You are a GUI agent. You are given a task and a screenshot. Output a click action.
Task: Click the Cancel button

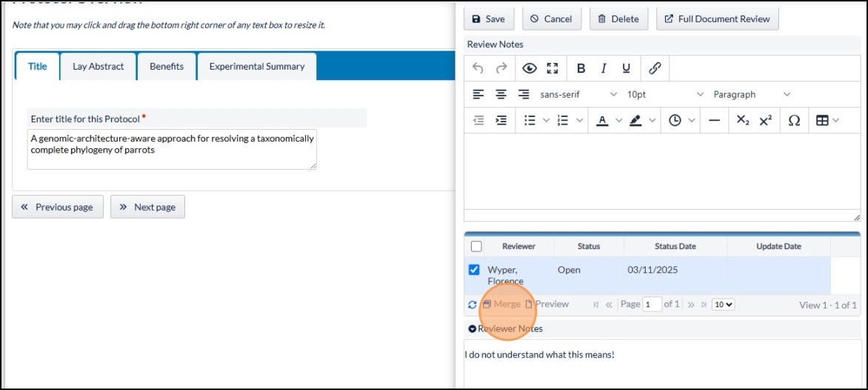[x=551, y=19]
